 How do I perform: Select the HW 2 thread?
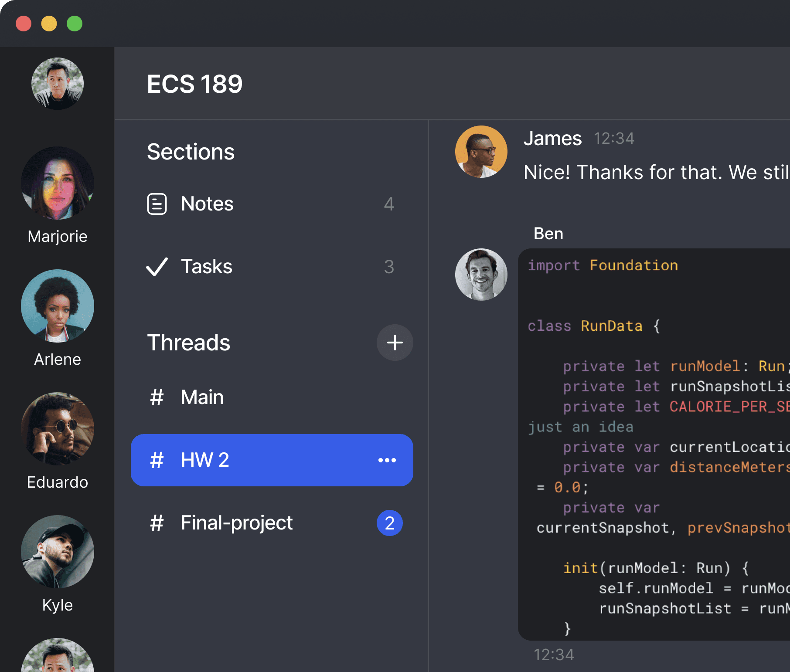click(272, 460)
